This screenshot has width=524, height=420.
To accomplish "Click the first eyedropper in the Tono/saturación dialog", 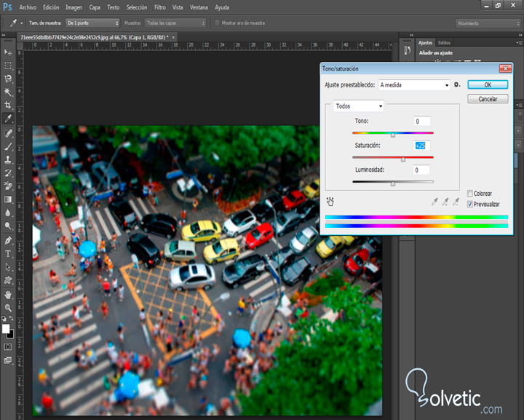I will click(x=434, y=202).
